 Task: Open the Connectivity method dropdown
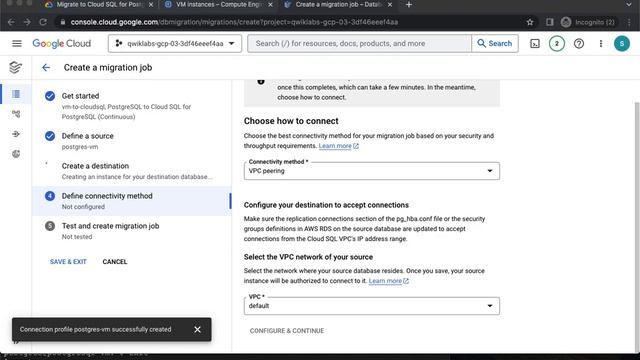[371, 171]
